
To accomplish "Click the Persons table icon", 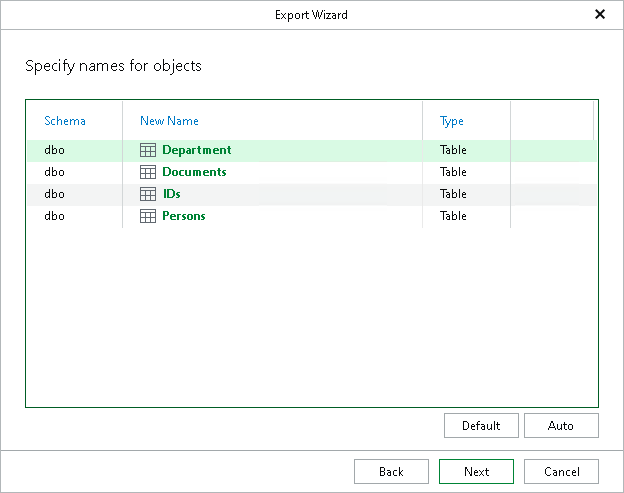I will click(x=148, y=216).
